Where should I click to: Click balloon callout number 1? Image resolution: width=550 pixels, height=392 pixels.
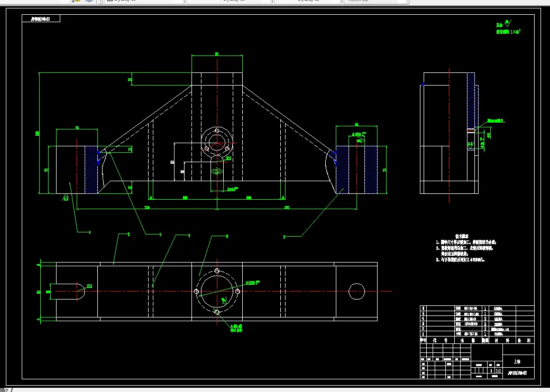tap(90, 232)
